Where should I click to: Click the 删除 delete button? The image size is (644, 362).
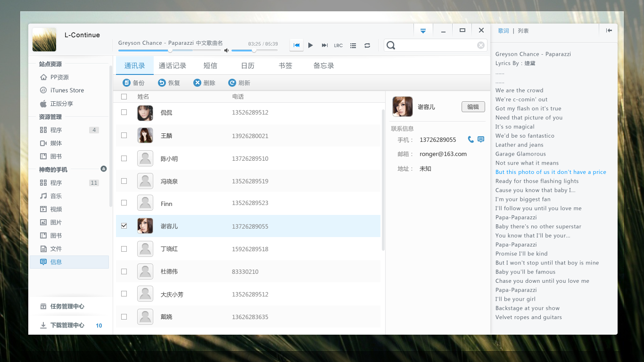(205, 83)
